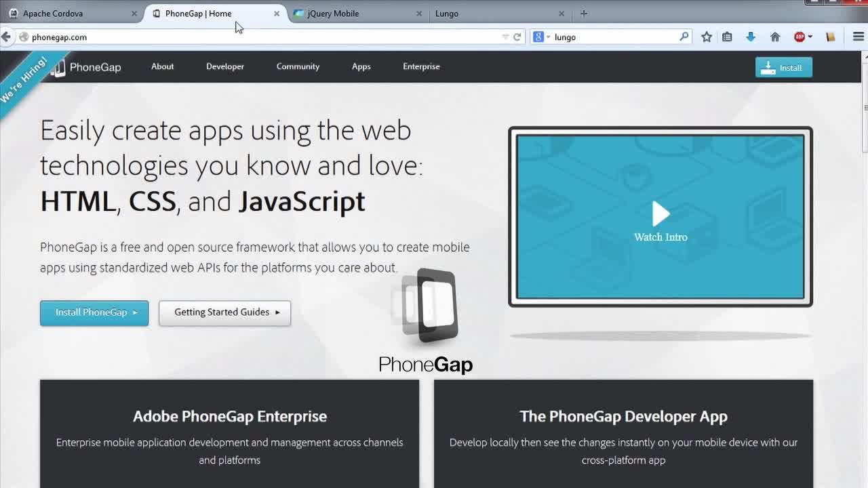Close the jQuery Mobile tab
The width and height of the screenshot is (868, 488).
419,14
